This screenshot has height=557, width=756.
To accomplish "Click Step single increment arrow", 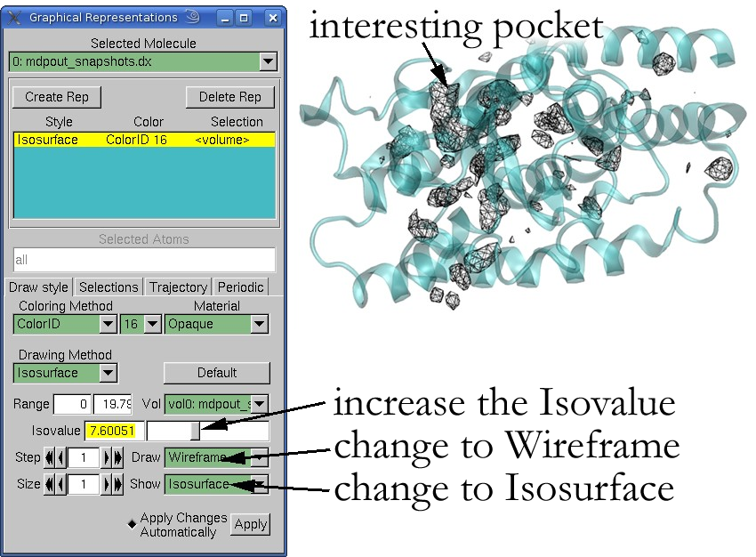I will click(107, 457).
